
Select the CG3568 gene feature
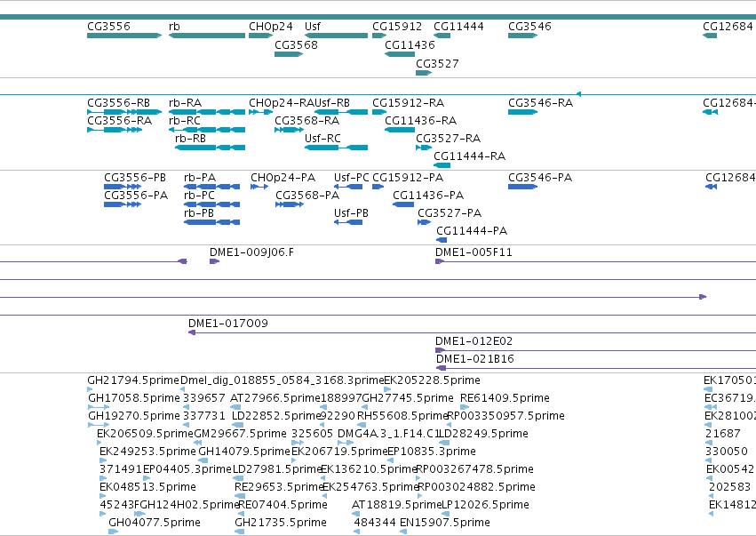coord(289,54)
